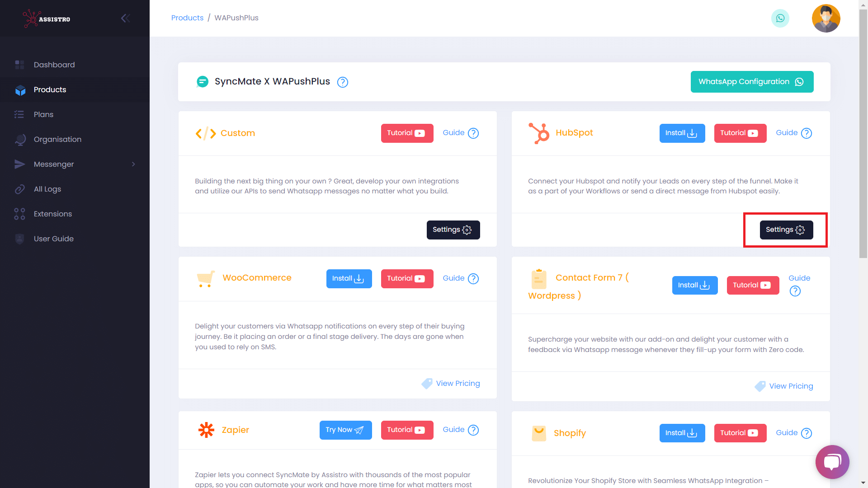
Task: Click Try Now for Zapier
Action: coord(345,430)
